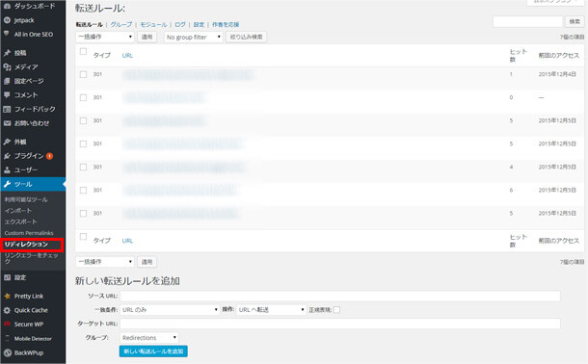Sort by the URL column header link
Viewport: 588px width, 364px height.
point(127,56)
